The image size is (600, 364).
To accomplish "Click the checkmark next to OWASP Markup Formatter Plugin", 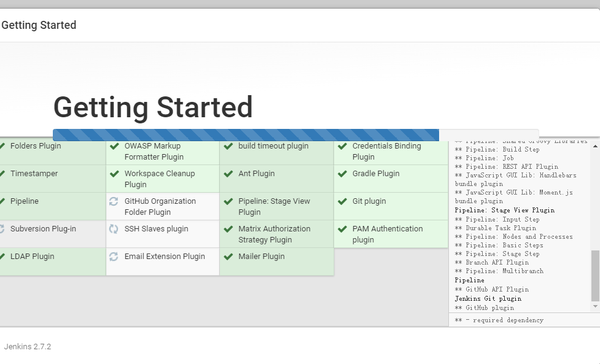I will pyautogui.click(x=114, y=146).
